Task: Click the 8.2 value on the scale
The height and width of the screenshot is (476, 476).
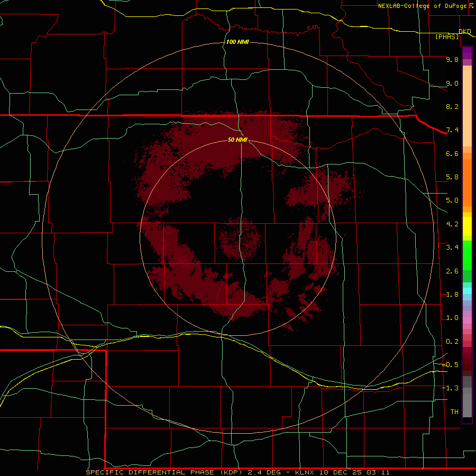Action: tap(452, 106)
